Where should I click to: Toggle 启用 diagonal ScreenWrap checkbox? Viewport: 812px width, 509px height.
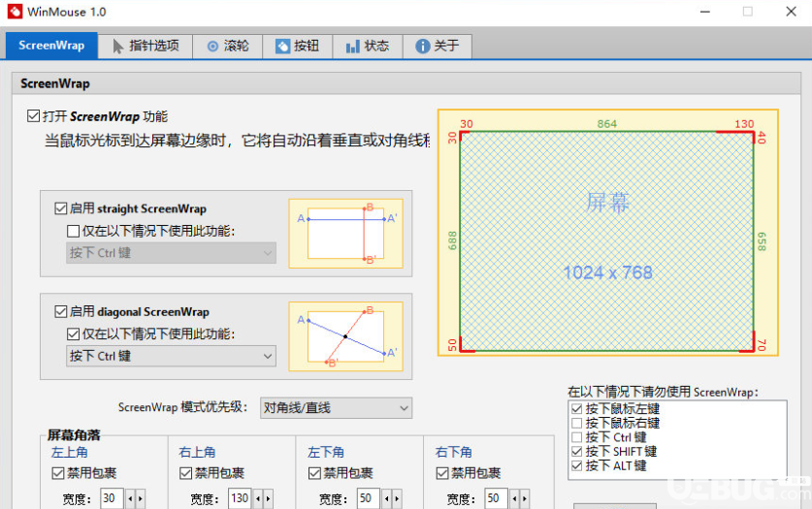point(60,311)
